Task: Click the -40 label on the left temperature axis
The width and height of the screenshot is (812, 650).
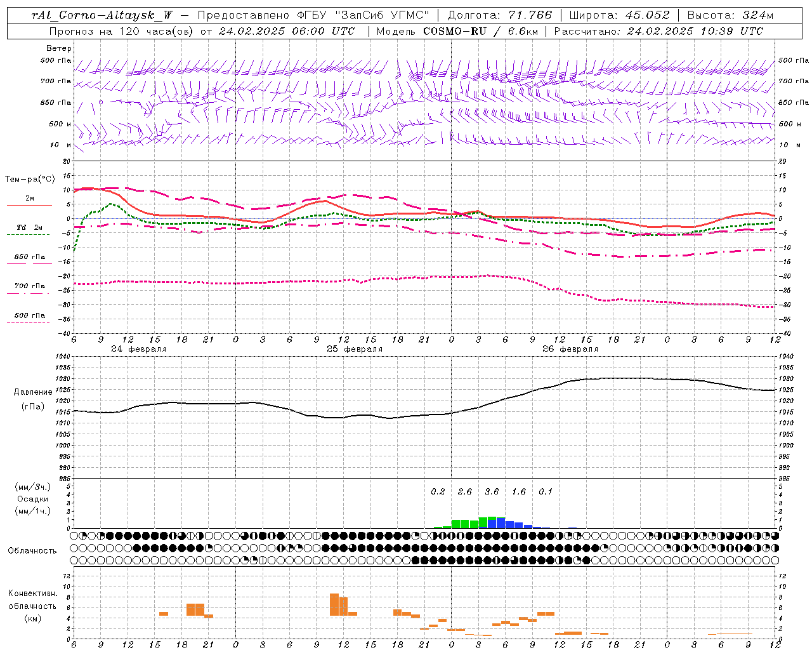Action: (65, 333)
